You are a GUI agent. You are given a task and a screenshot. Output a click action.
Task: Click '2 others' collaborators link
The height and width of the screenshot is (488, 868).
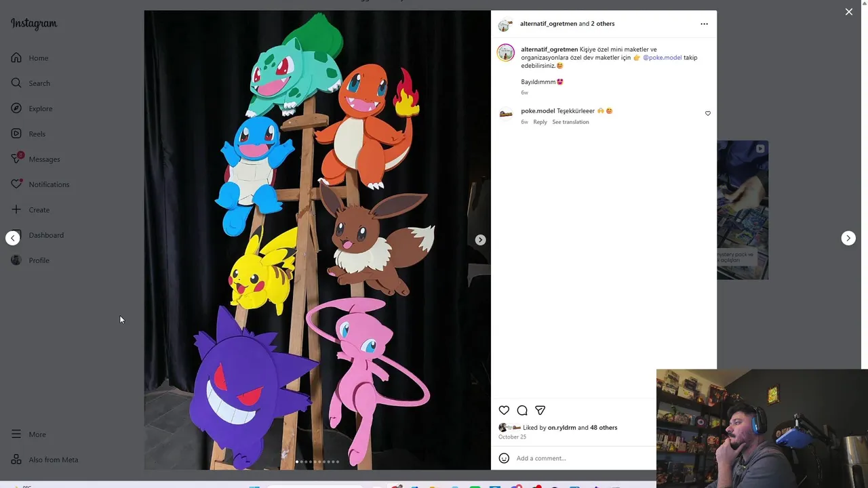[602, 24]
